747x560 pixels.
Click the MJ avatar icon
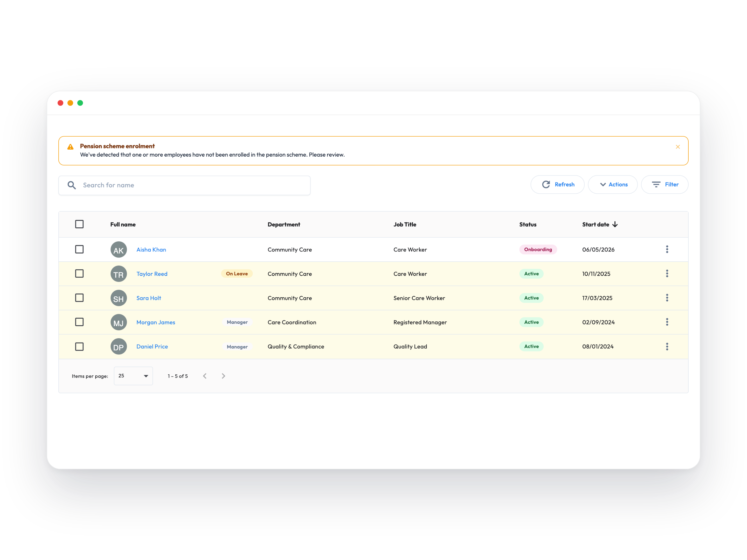coord(119,322)
